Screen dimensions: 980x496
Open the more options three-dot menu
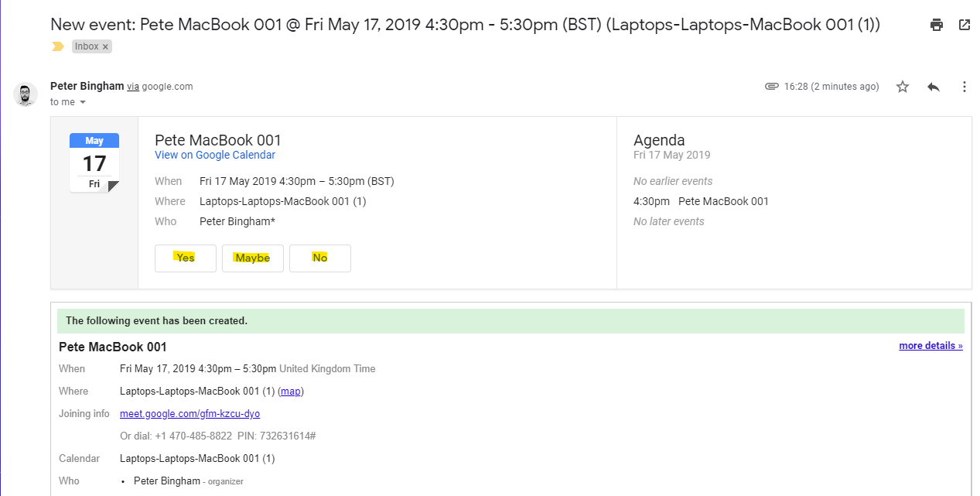click(964, 87)
